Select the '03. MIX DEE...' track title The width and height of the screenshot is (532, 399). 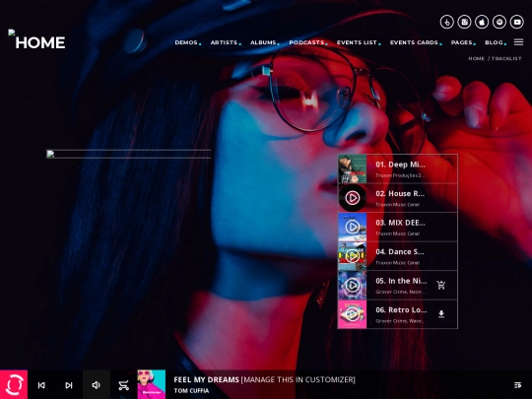coord(400,223)
